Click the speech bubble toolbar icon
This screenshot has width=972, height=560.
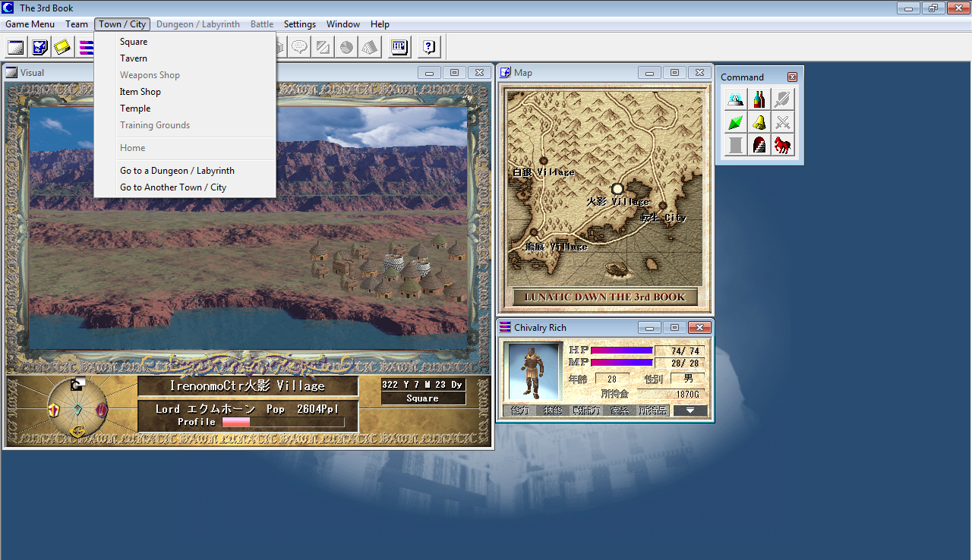point(300,47)
